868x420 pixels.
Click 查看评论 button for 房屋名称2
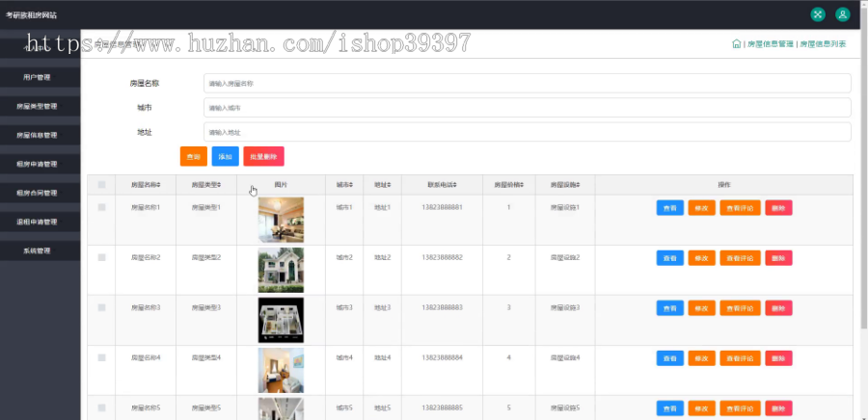tap(740, 258)
